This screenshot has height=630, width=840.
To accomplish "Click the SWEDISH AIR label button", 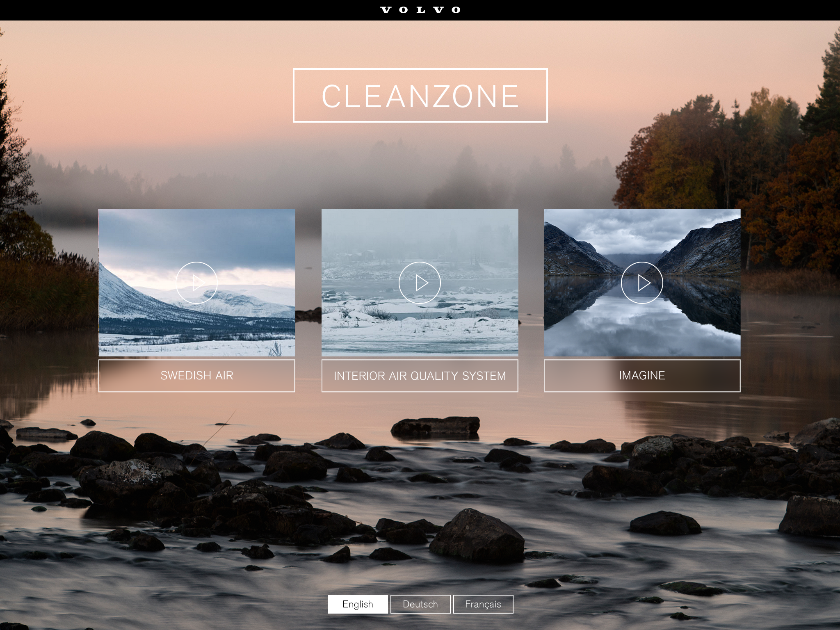I will 197,375.
